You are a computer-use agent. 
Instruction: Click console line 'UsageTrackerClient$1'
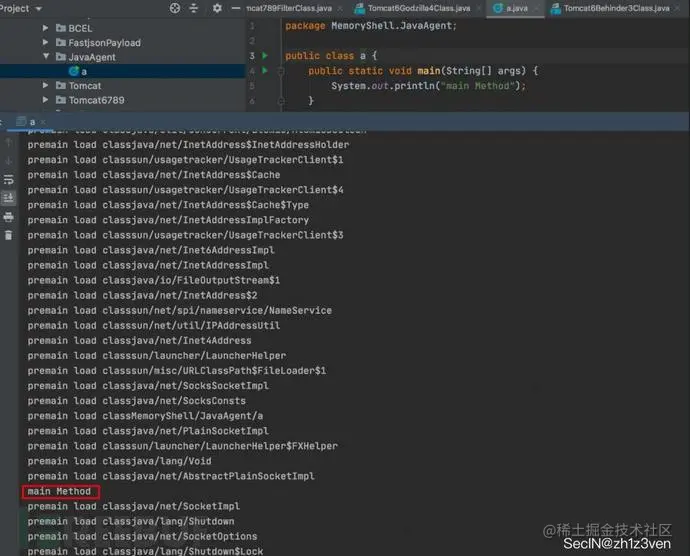(185, 160)
